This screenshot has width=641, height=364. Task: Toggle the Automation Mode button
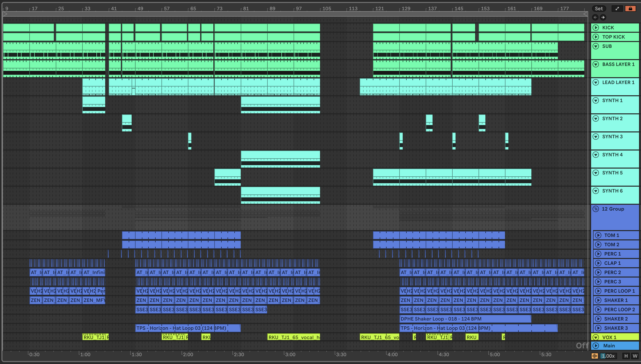coord(617,9)
